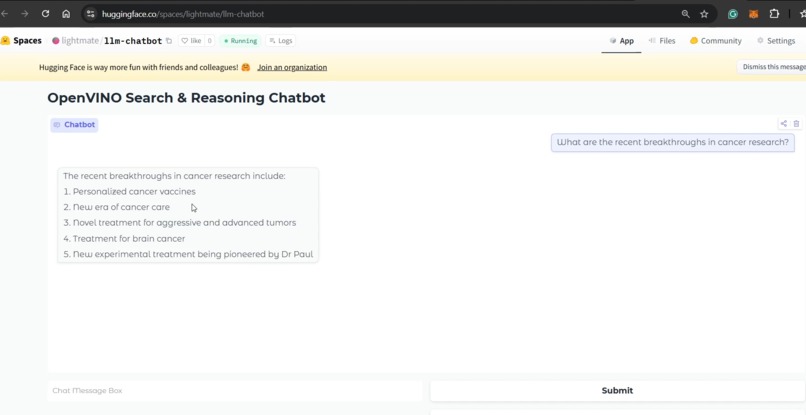Share the conversation via share icon
This screenshot has width=806, height=415.
(x=783, y=123)
